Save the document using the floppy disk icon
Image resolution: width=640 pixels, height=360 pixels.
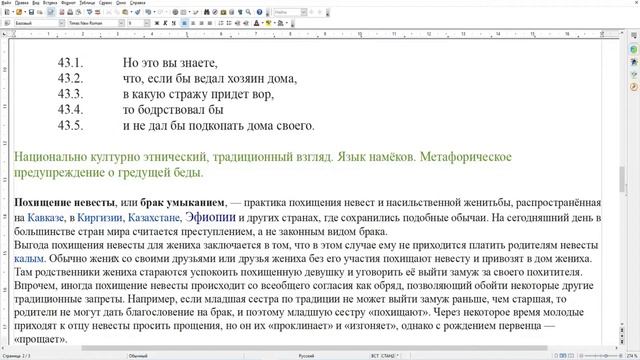pyautogui.click(x=31, y=12)
